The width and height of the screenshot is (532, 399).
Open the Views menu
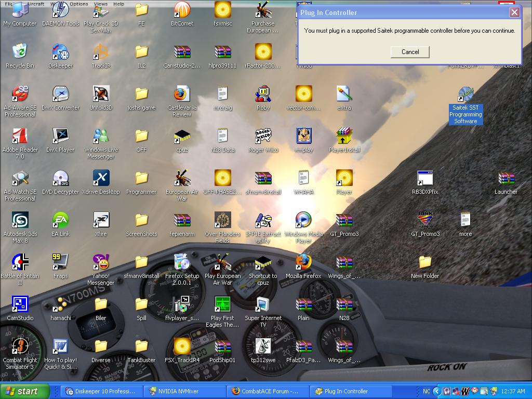[x=100, y=4]
